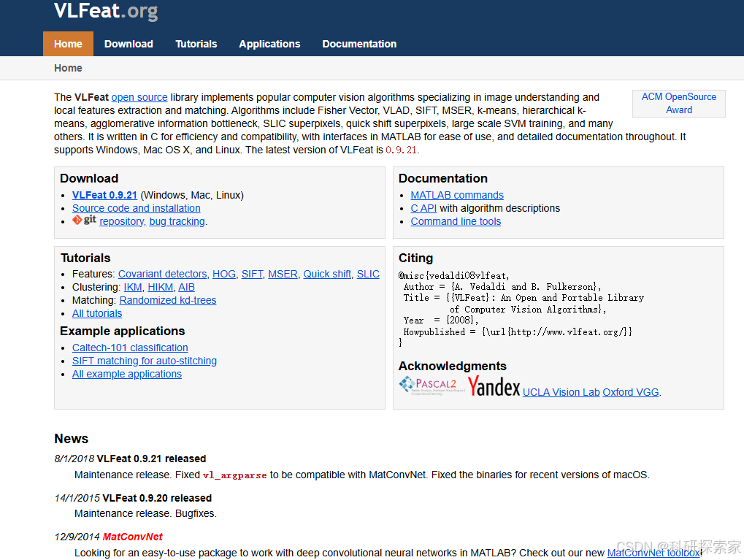744x560 pixels.
Task: Click the Acknowledgments heading
Action: coord(452,366)
